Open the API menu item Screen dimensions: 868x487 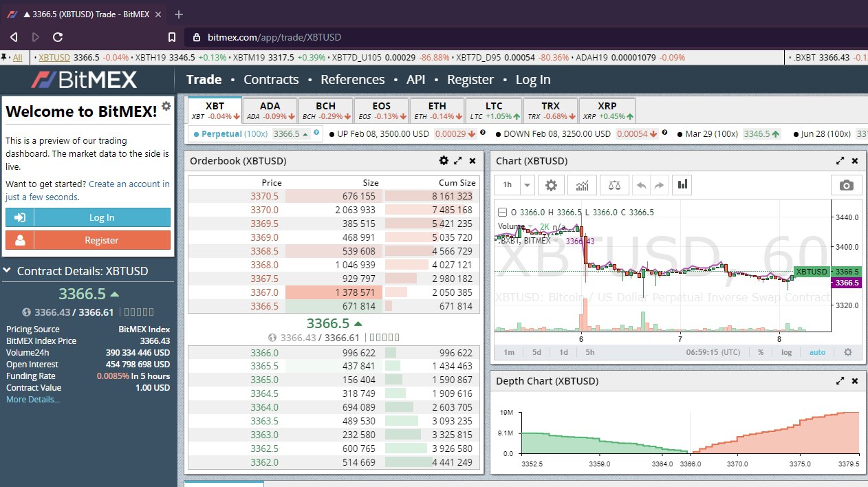[416, 80]
